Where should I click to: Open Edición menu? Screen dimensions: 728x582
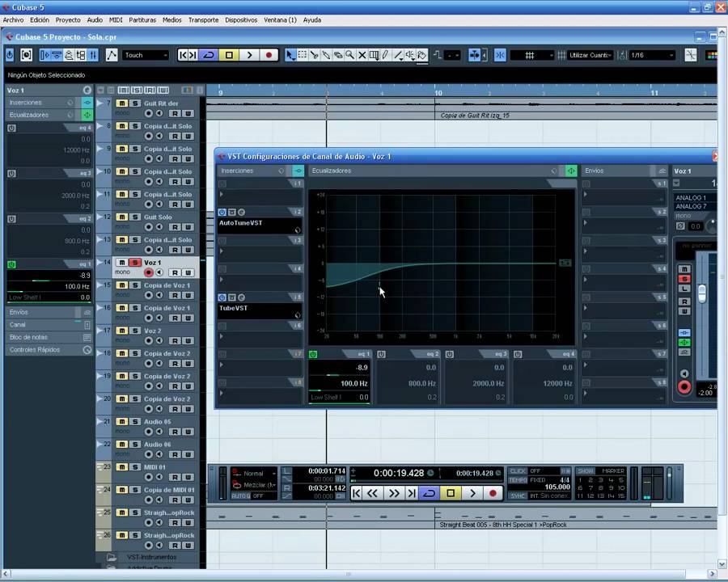click(40, 20)
